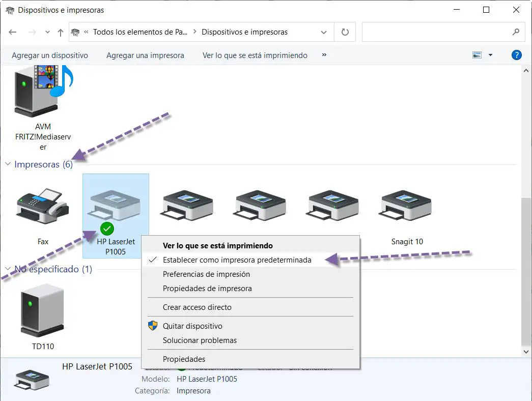
Task: Click Agregar un dispositivo
Action: point(50,55)
